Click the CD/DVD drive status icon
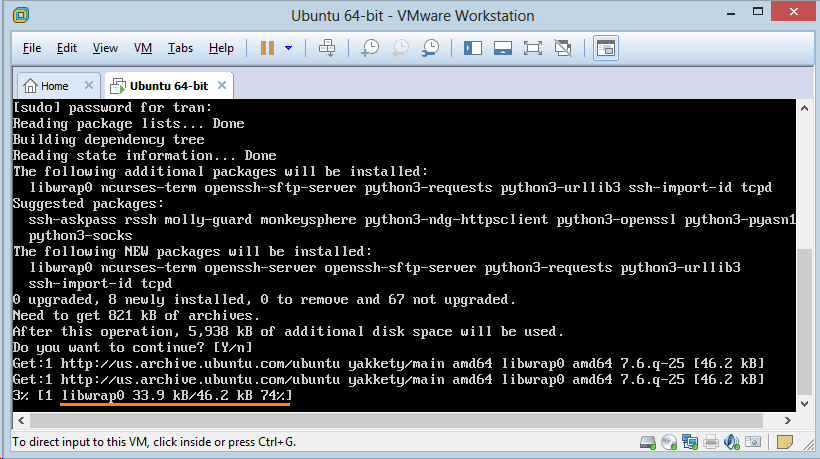Viewport: 820px width, 459px height. coord(669,442)
